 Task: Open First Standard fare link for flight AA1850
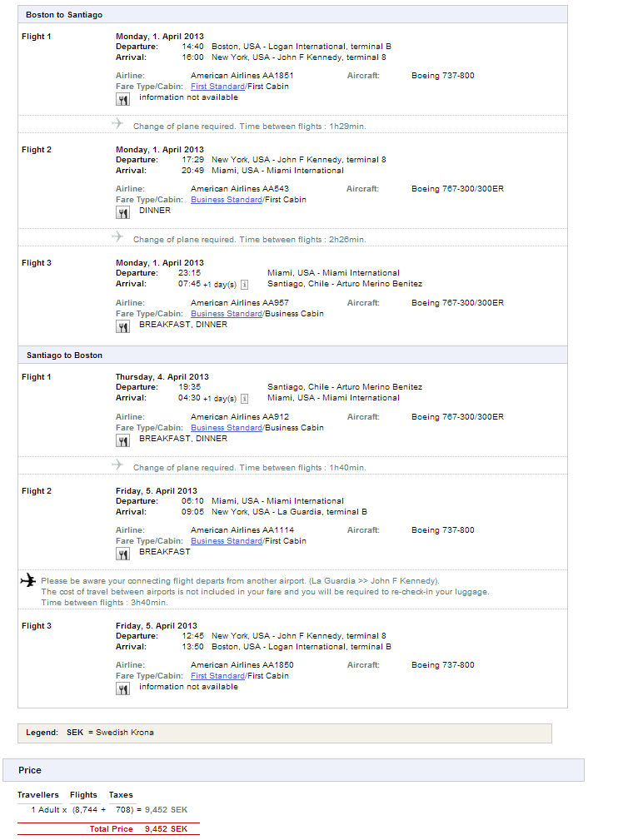point(217,676)
